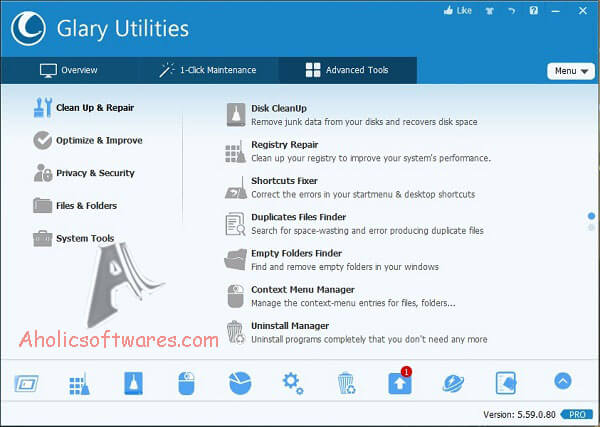Viewport: 600px width, 427px height.
Task: Click 'Remove junk data from your disks' description
Action: [x=364, y=122]
